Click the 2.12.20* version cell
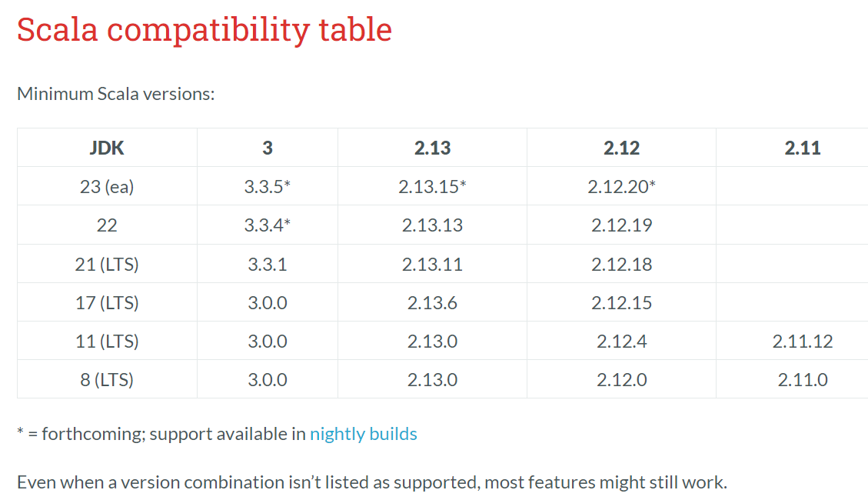The height and width of the screenshot is (500, 868). pyautogui.click(x=621, y=187)
